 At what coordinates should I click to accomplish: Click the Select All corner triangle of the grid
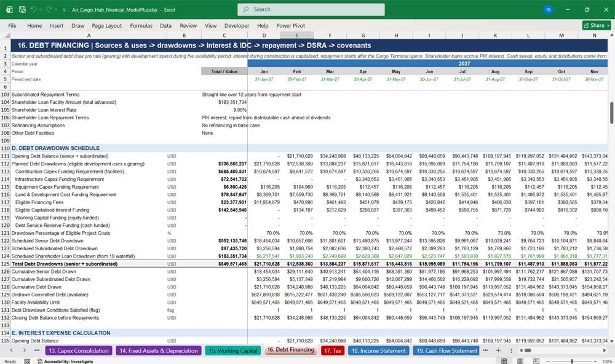point(6,36)
